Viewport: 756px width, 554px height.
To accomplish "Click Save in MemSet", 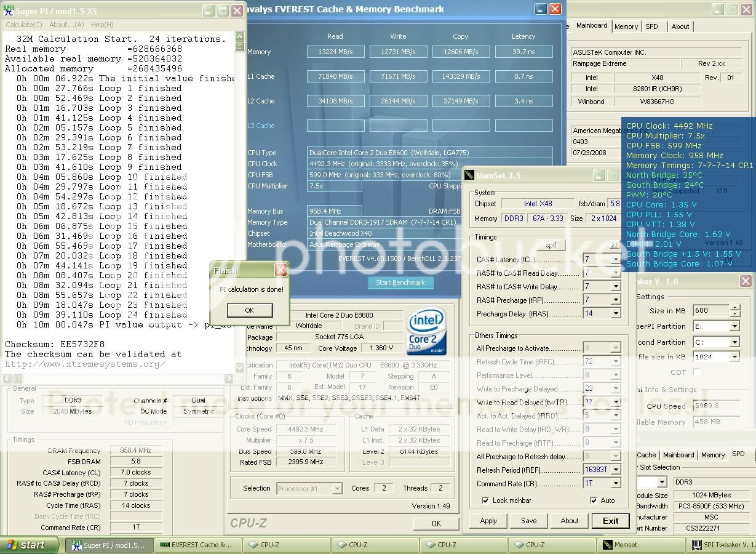I will click(x=529, y=521).
